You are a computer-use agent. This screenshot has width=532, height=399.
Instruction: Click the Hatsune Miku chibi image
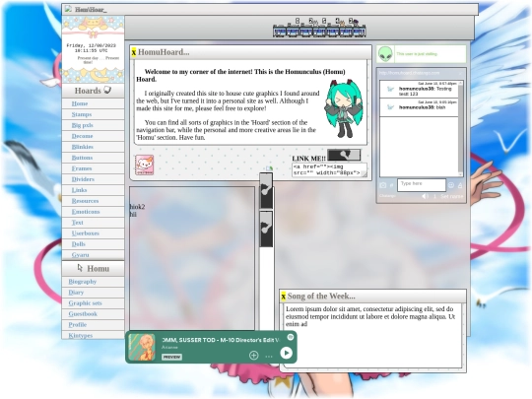click(x=343, y=108)
